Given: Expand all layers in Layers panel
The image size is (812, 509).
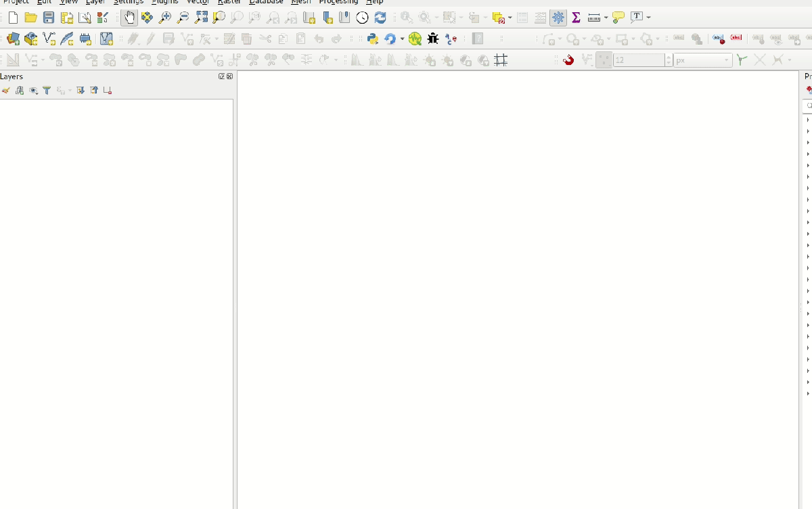Looking at the screenshot, I should (x=81, y=90).
